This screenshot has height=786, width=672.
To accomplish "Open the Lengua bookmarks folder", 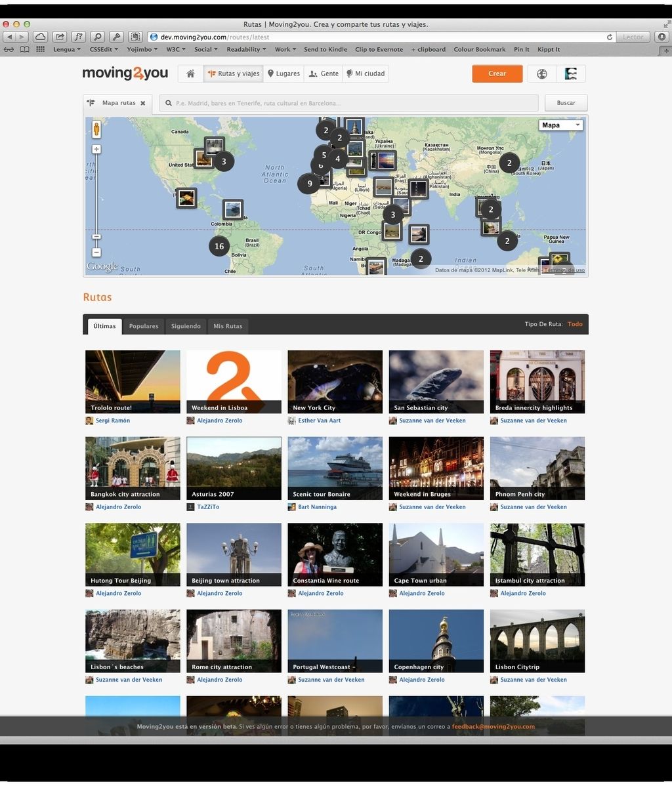I will click(x=67, y=50).
